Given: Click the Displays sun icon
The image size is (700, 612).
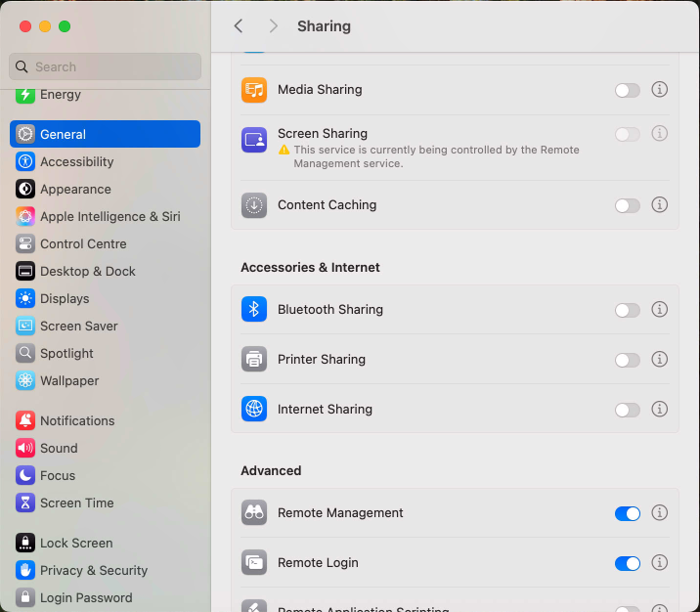Looking at the screenshot, I should point(25,298).
